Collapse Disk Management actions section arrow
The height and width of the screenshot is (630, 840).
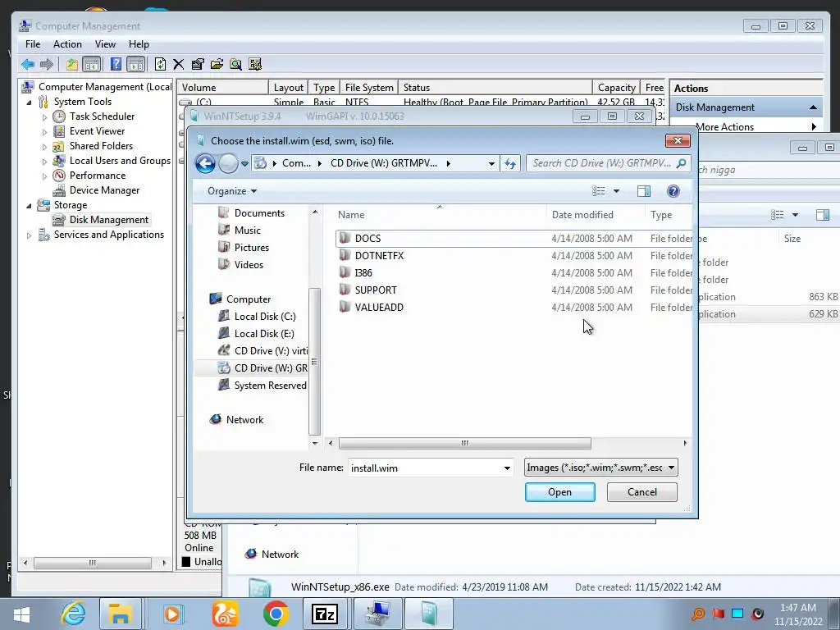[813, 107]
